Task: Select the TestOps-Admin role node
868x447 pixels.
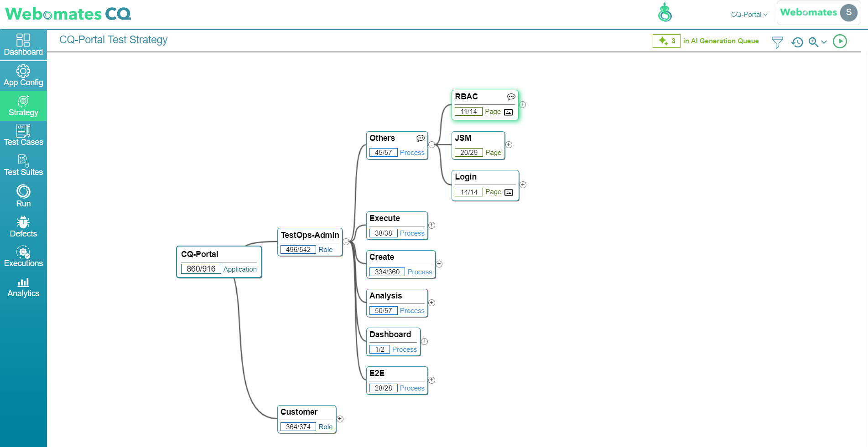Action: pos(310,242)
